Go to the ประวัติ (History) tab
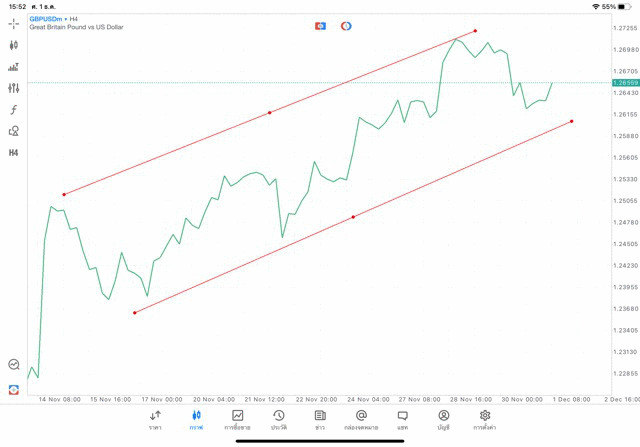This screenshot has height=447, width=640. pos(279,419)
